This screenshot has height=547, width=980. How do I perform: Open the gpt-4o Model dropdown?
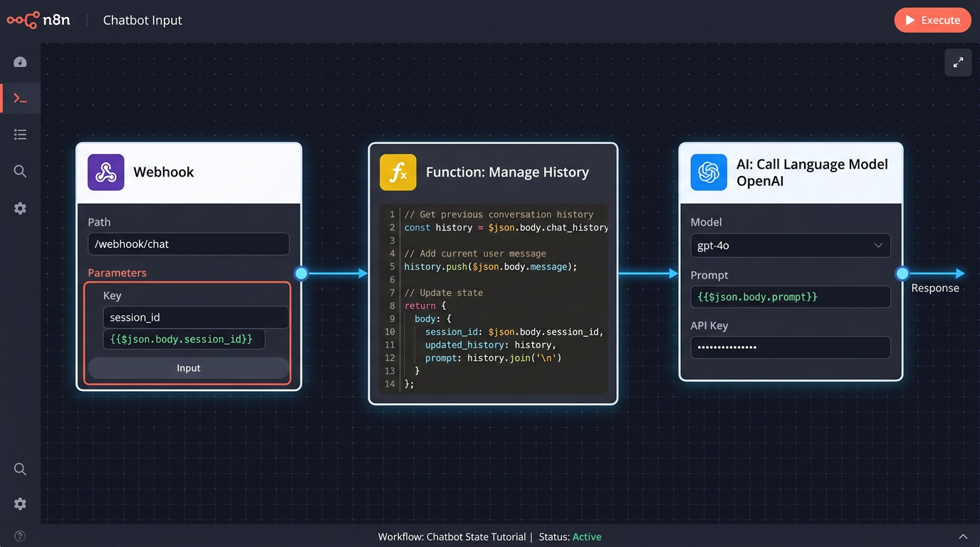(x=791, y=245)
